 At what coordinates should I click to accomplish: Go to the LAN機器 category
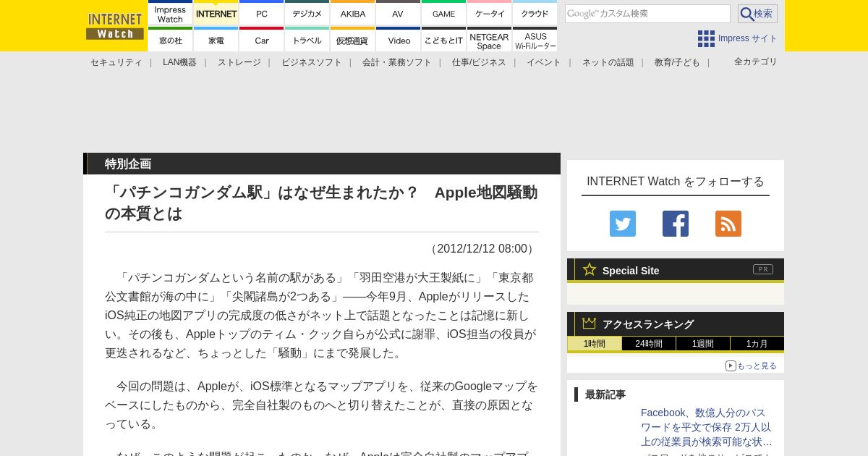click(x=179, y=62)
